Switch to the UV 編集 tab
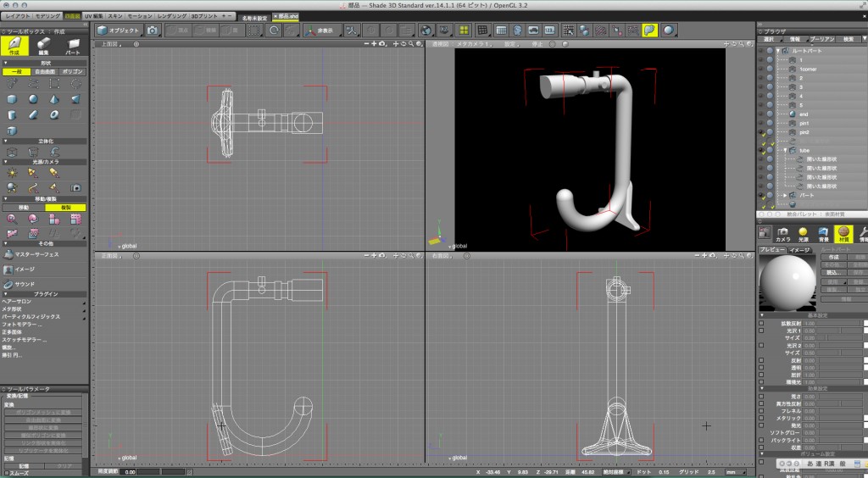 click(93, 16)
